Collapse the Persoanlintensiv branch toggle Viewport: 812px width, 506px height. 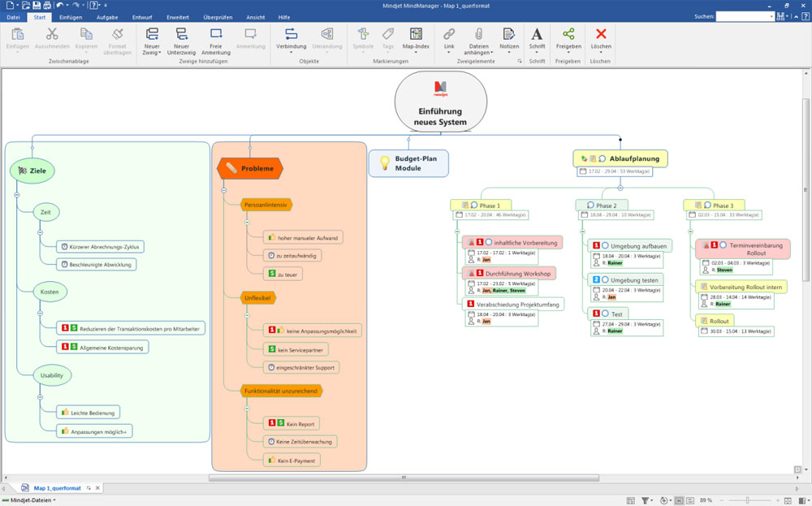coord(247,220)
